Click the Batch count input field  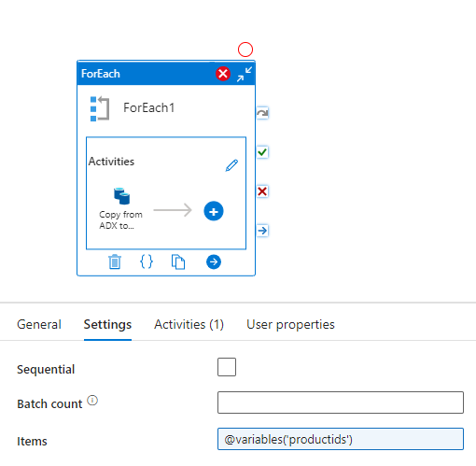[x=341, y=402]
